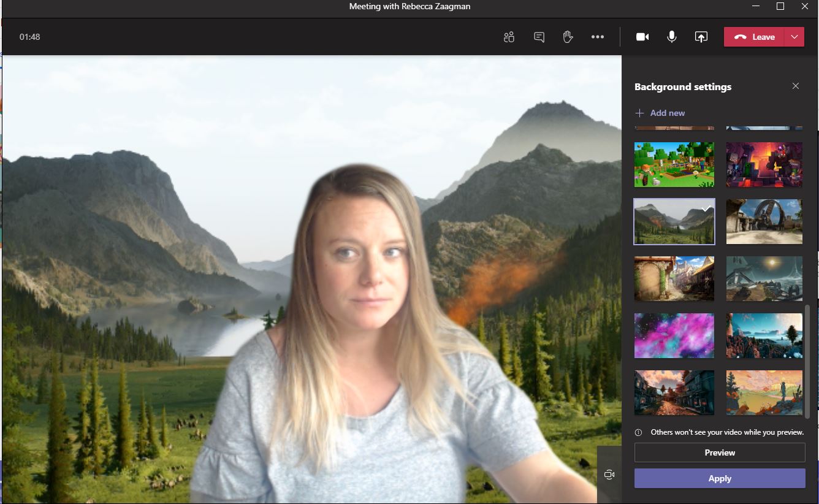Toggle the camera on or off
This screenshot has width=819, height=504.
(x=642, y=37)
